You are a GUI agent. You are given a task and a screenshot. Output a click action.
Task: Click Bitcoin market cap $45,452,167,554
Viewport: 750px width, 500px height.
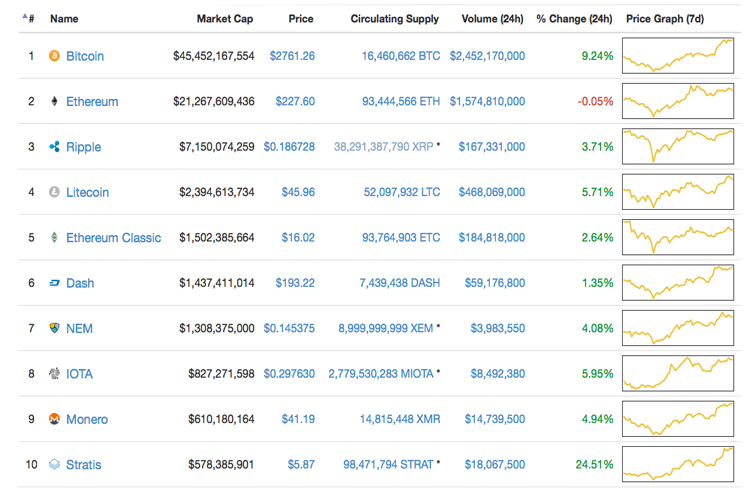pyautogui.click(x=214, y=56)
